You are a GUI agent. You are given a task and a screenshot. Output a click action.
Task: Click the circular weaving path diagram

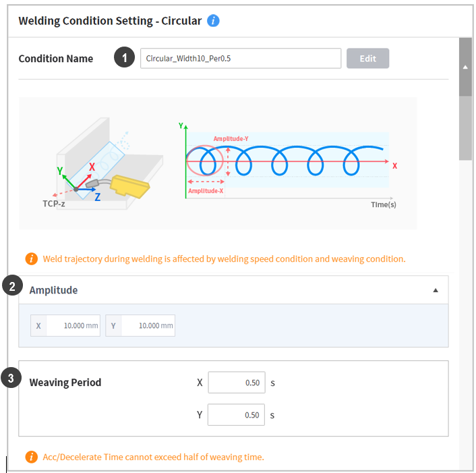pos(287,162)
